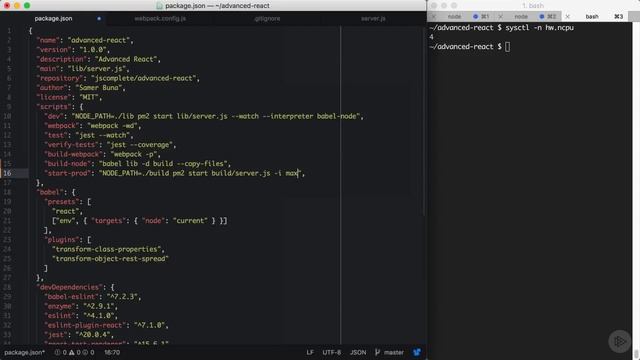Viewport: 640px width, 360px height.
Task: Click the blue squirrel update icon in status bar
Action: click(417, 352)
